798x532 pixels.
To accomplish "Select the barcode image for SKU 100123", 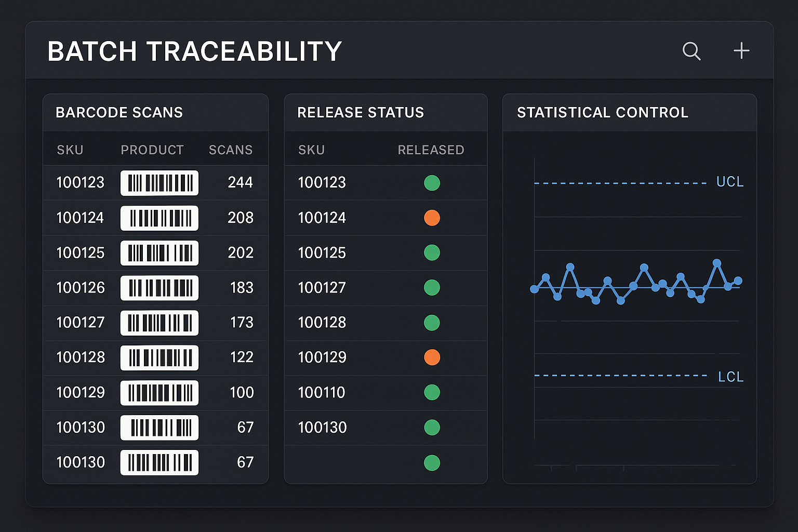I will coord(159,183).
